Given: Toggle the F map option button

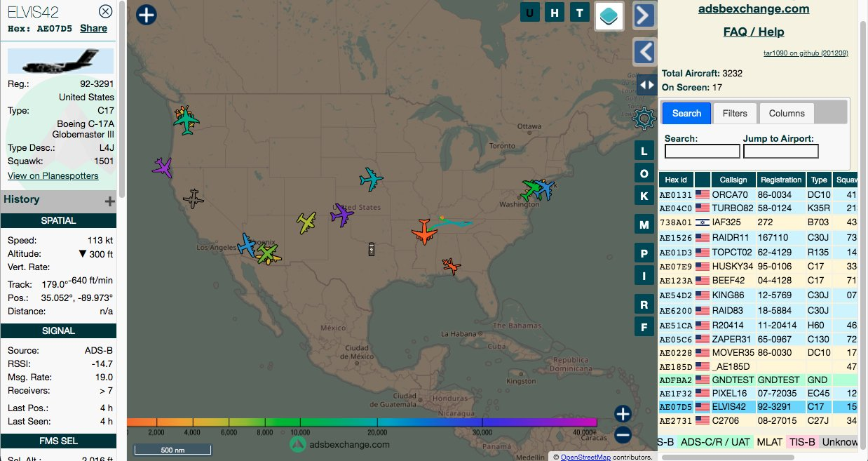Looking at the screenshot, I should (x=644, y=326).
